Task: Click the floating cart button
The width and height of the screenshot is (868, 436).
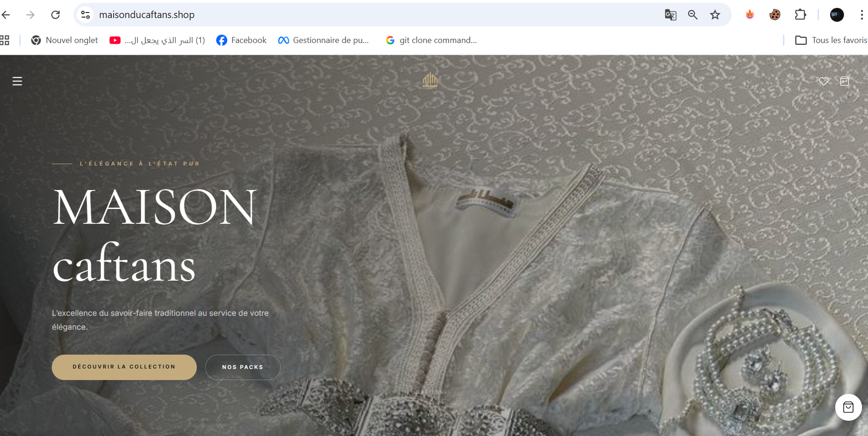Action: pos(848,407)
